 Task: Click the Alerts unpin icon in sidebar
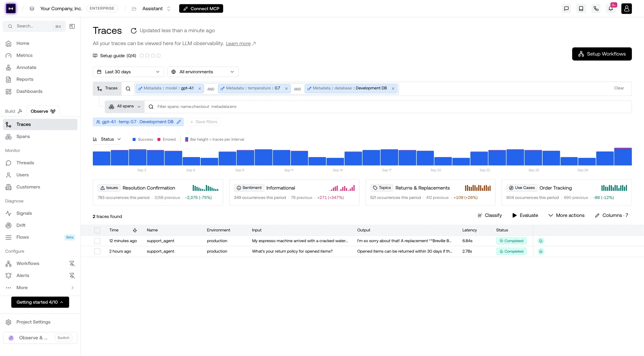click(x=72, y=276)
